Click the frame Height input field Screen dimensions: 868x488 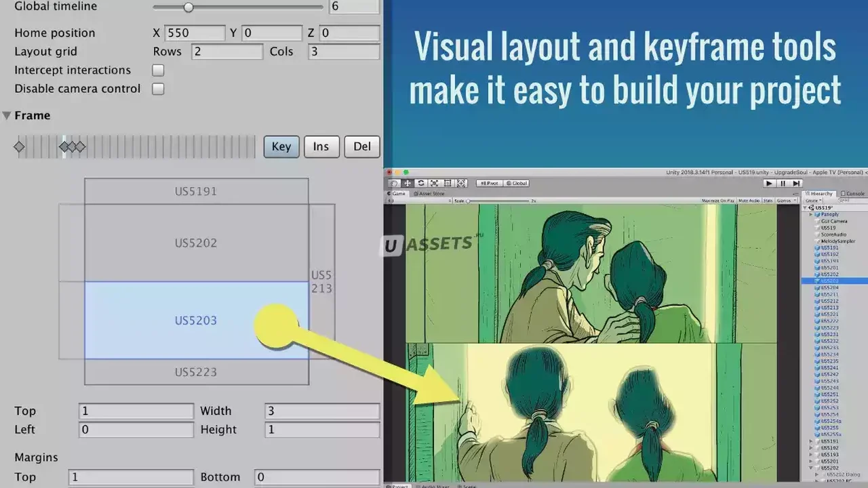[322, 430]
